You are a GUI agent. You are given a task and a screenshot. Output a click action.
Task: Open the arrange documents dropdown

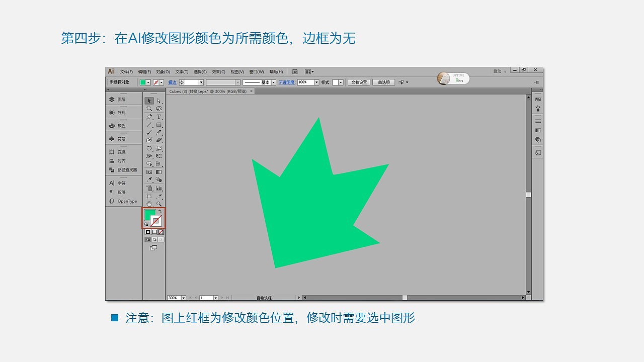[309, 72]
